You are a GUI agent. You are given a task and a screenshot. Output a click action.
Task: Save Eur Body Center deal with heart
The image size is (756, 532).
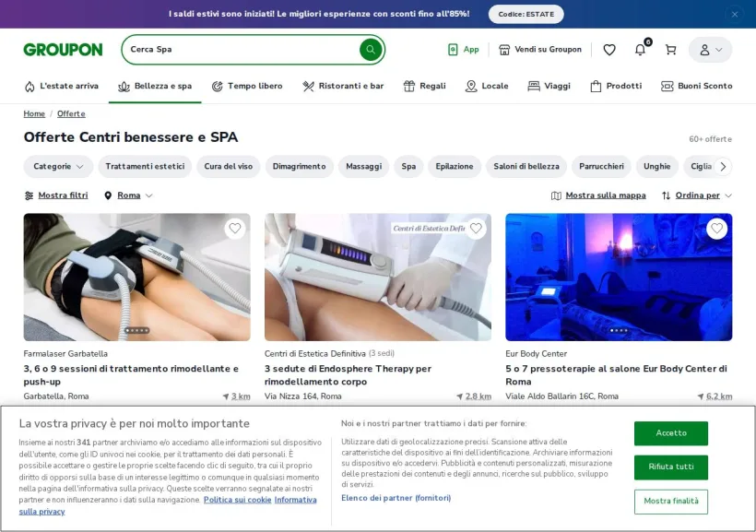[x=716, y=228]
